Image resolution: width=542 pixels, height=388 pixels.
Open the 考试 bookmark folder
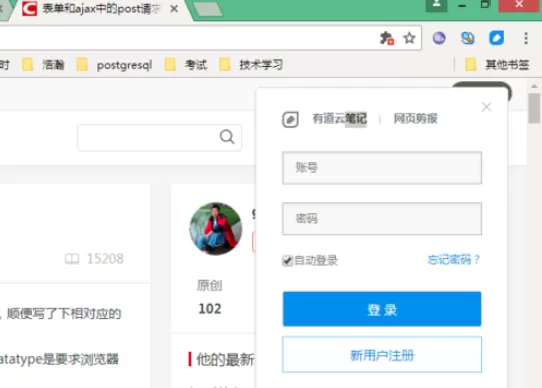click(186, 64)
